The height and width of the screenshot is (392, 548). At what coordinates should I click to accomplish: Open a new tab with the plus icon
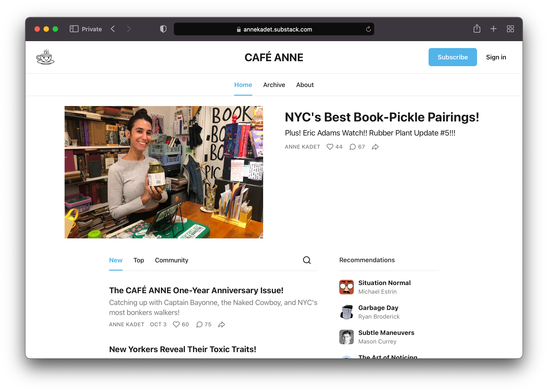pyautogui.click(x=493, y=29)
